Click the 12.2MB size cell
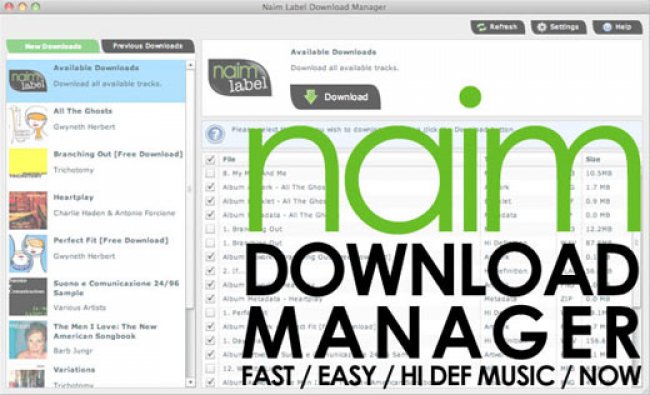The image size is (650, 395). click(599, 229)
